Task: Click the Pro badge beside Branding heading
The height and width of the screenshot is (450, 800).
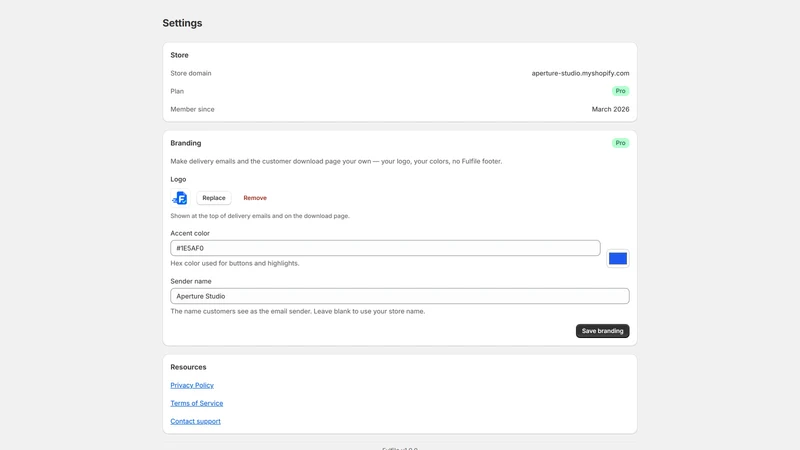Action: point(620,143)
